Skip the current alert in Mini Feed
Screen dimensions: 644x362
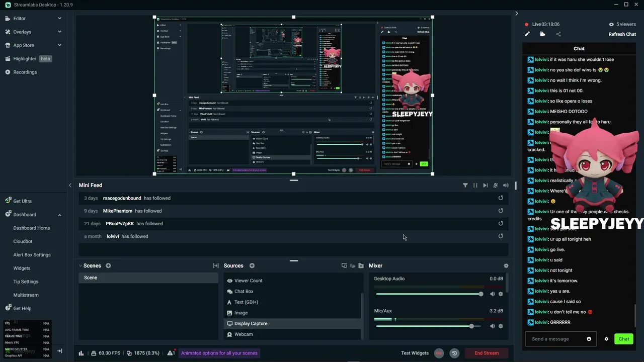[x=485, y=186]
